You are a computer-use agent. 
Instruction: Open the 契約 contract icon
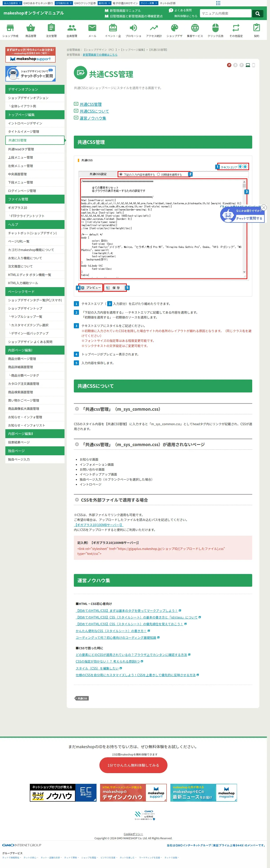point(256,28)
